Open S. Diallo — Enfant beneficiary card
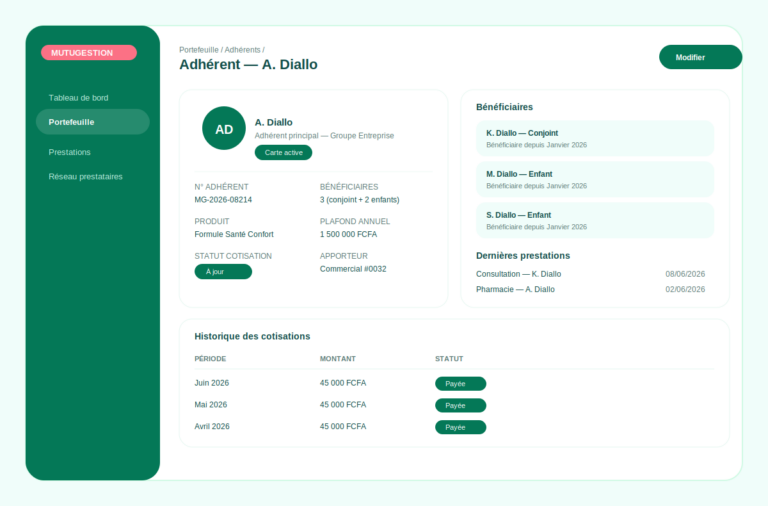This screenshot has width=768, height=506. click(x=595, y=220)
